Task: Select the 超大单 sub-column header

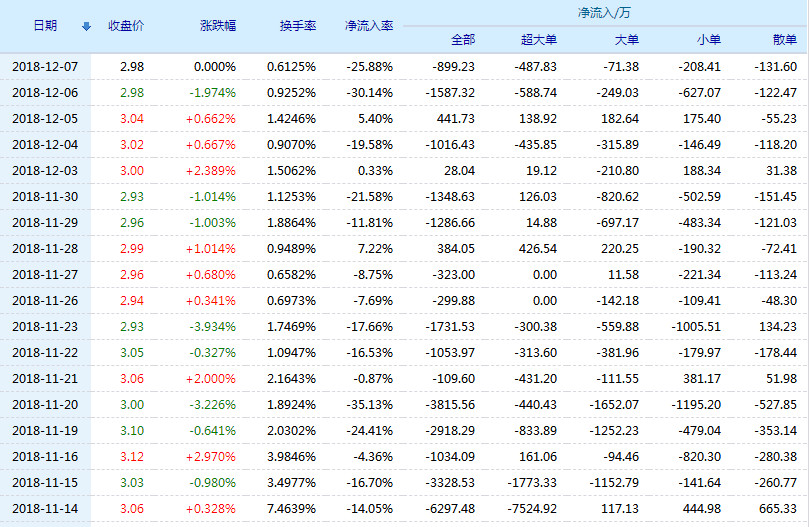Action: click(539, 40)
